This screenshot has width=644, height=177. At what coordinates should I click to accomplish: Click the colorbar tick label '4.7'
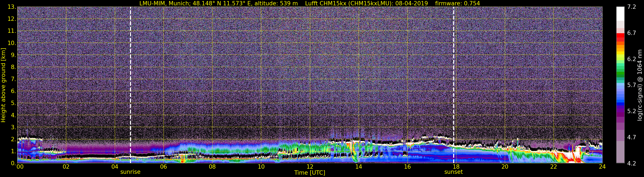coord(632,137)
